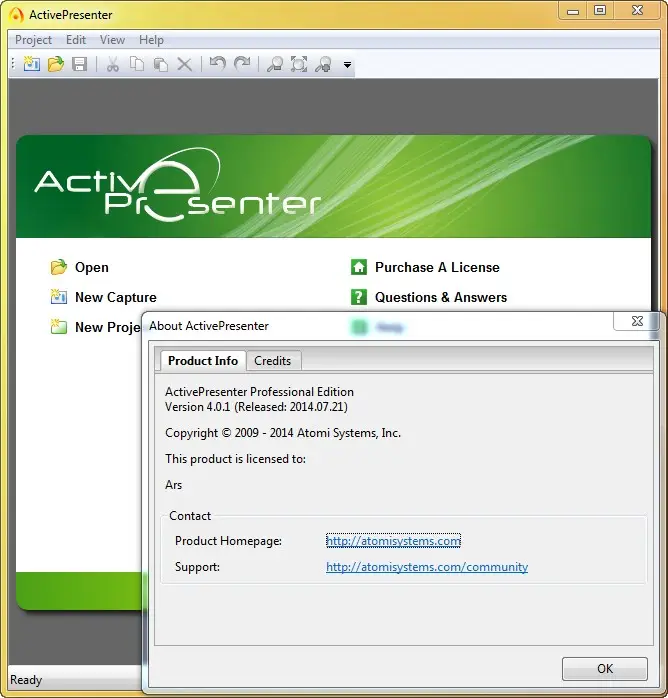This screenshot has height=698, width=668.
Task: Click the licensee name Ars
Action: 173,485
